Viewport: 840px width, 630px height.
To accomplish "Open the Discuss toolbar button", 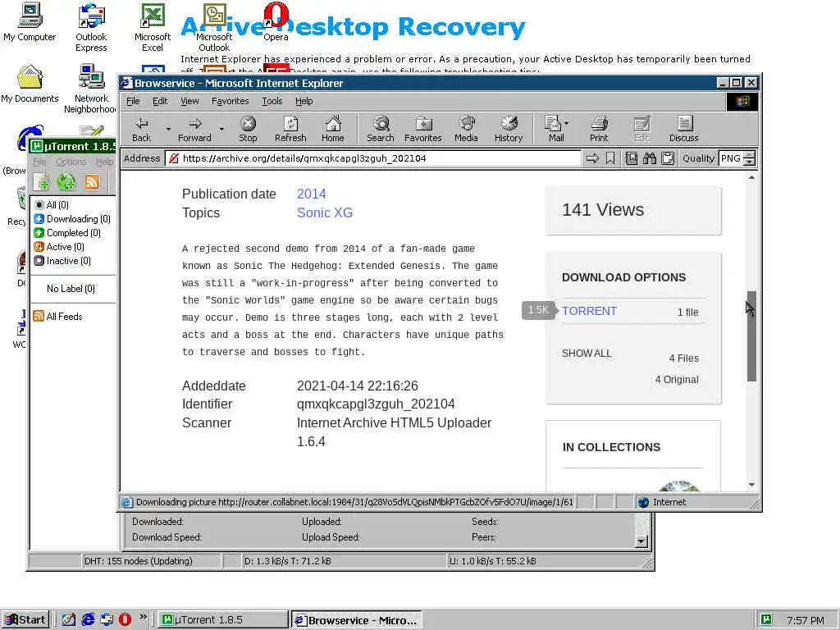I will point(683,130).
